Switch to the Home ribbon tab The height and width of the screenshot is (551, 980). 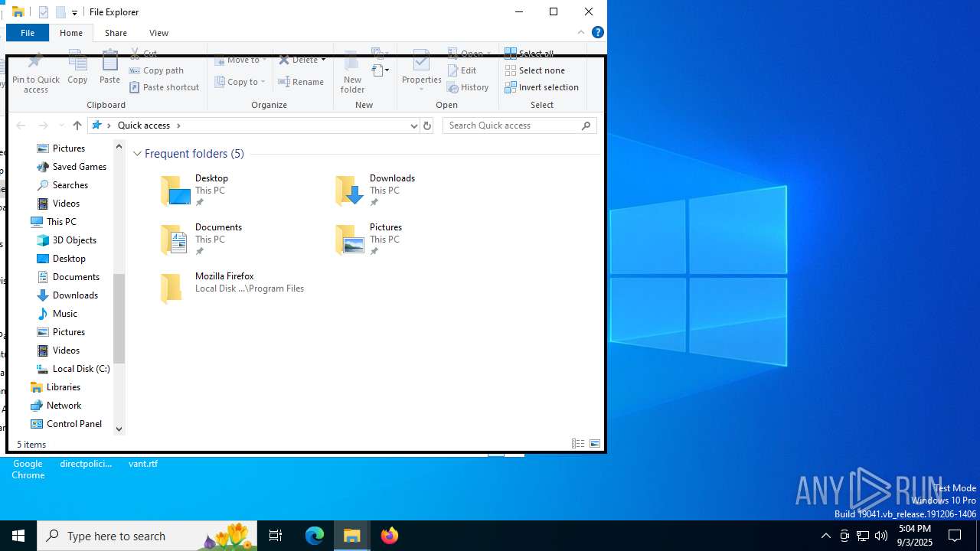[71, 33]
